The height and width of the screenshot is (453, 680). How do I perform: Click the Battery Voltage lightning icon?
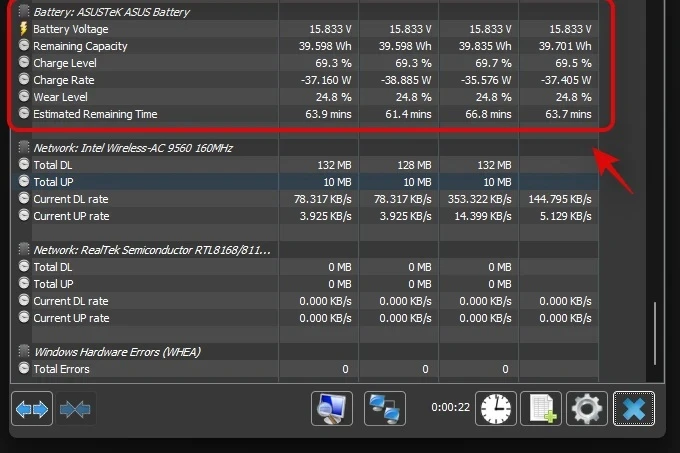[x=24, y=30]
